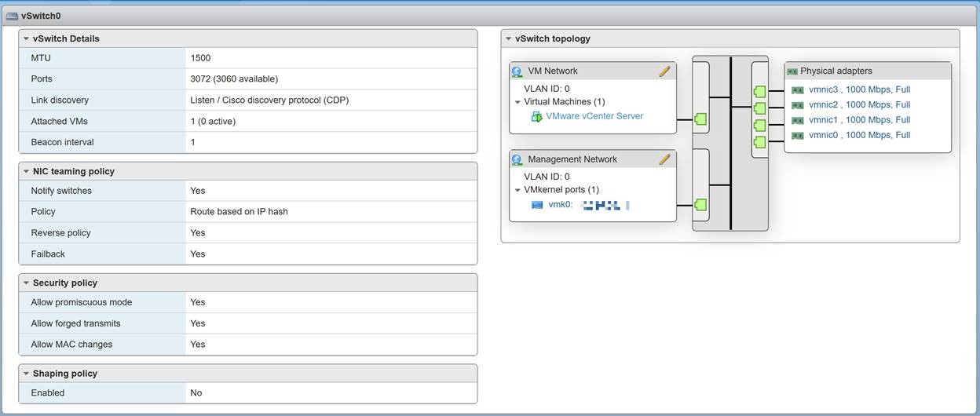Click the VM Network port group globe icon
The image size is (980, 416).
517,71
